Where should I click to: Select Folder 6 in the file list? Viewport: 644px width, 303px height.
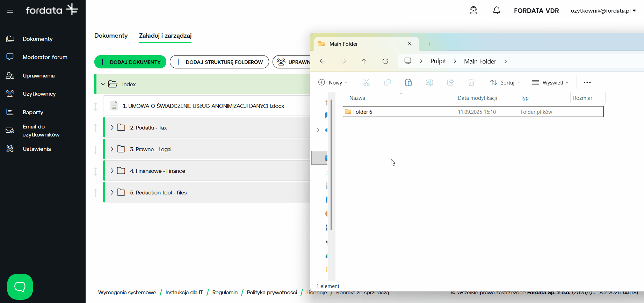coord(362,112)
